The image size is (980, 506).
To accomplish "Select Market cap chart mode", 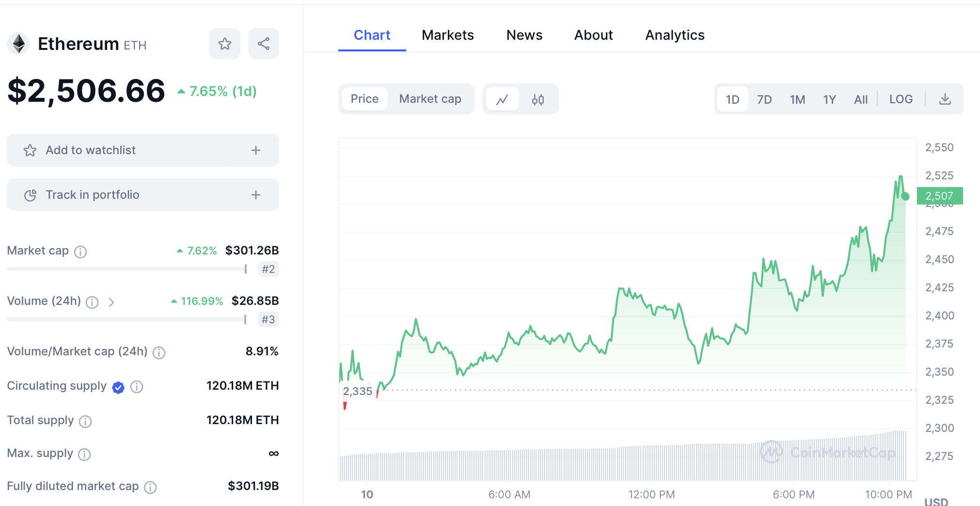I will pyautogui.click(x=430, y=99).
